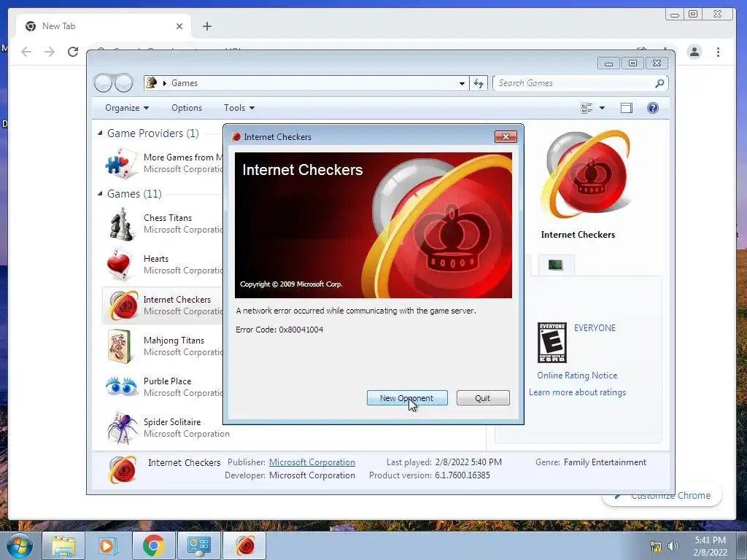Click the Chess Titans name text
747x560 pixels.
pyautogui.click(x=168, y=217)
